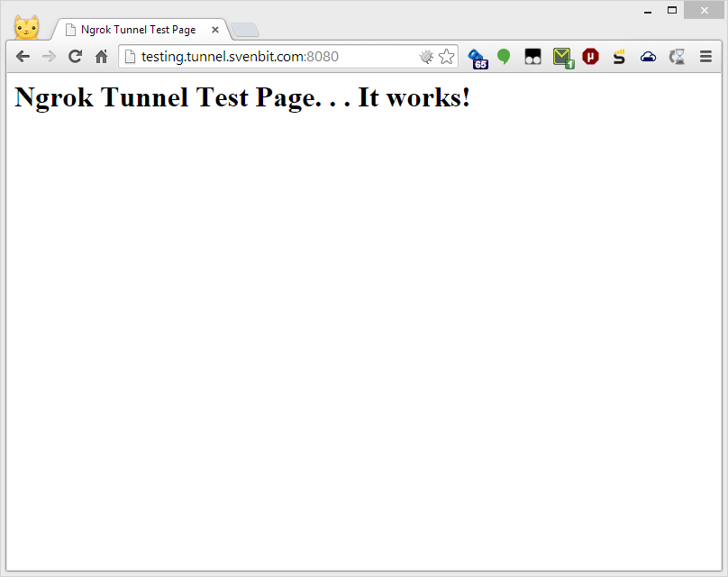Open the home page

[101, 56]
